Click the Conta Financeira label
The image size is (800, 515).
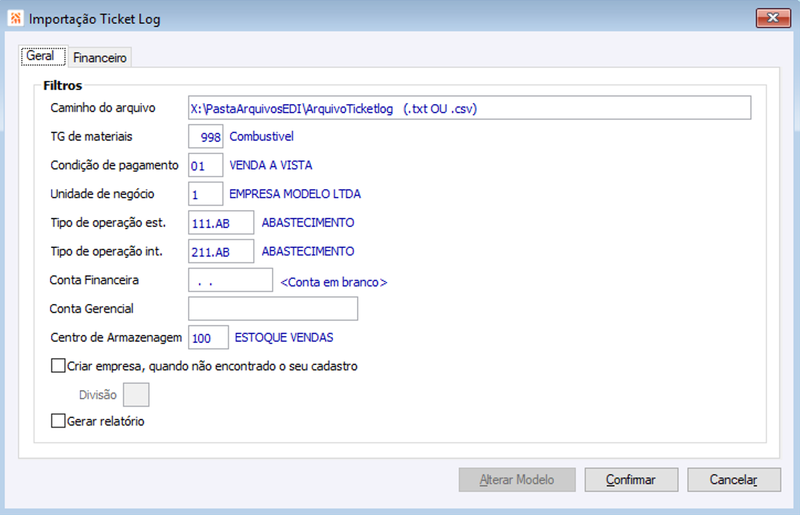click(x=94, y=280)
